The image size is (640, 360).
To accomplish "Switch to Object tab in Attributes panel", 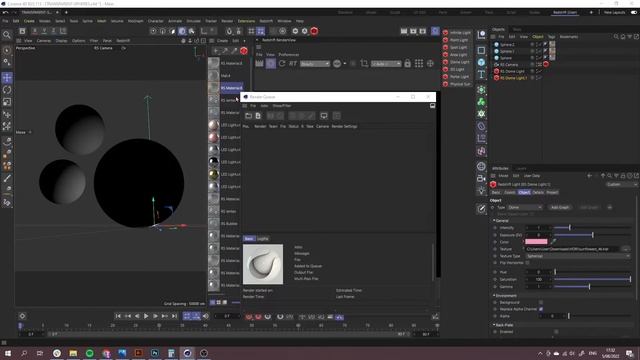I will 524,192.
